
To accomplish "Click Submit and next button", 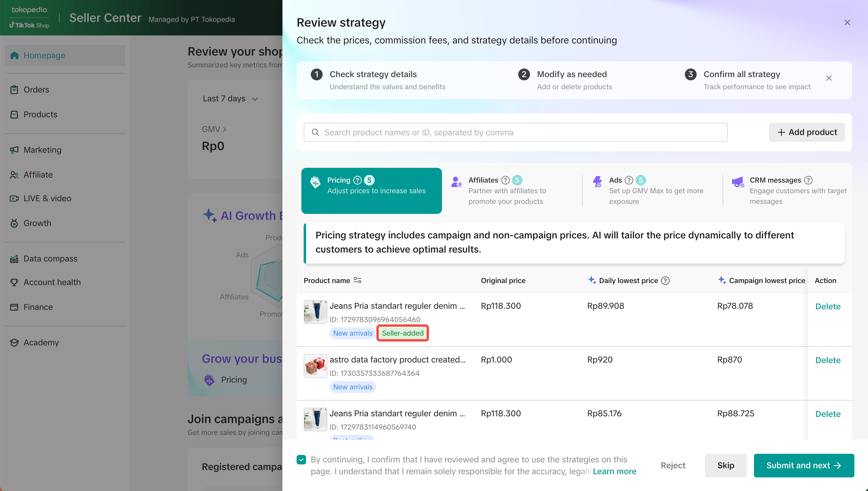I will click(804, 465).
